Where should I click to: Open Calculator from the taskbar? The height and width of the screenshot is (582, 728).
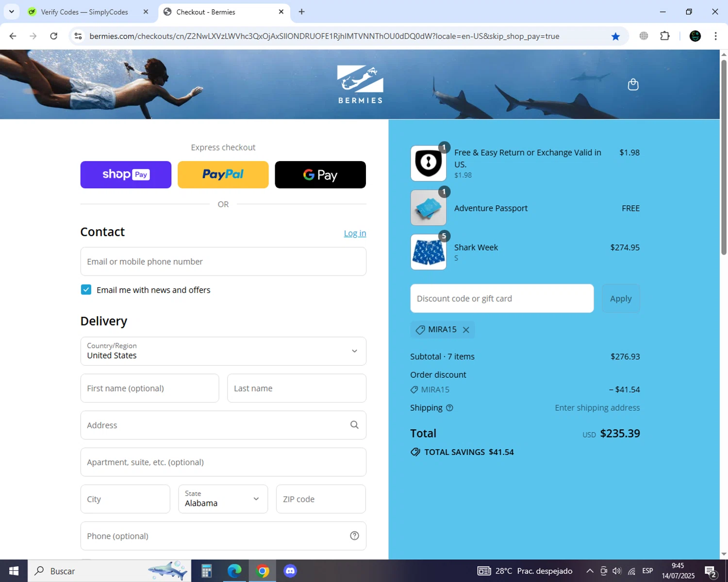(x=206, y=571)
